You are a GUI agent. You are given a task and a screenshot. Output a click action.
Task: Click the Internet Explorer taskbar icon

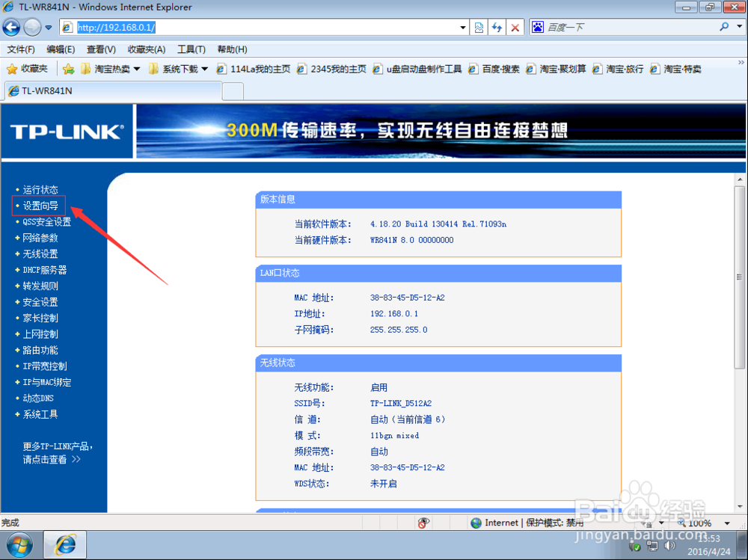64,544
